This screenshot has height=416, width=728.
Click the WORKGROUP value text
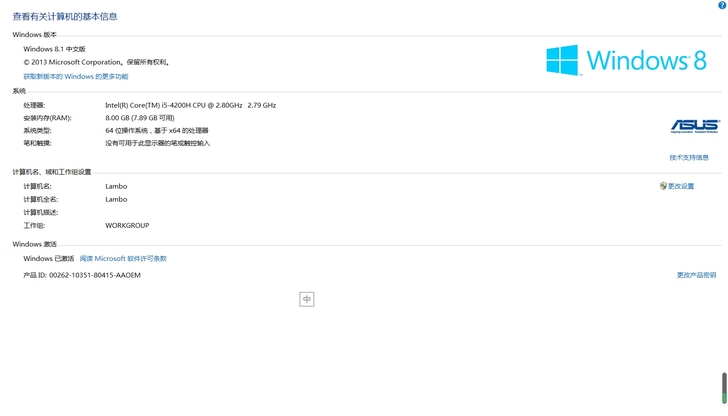pos(127,225)
